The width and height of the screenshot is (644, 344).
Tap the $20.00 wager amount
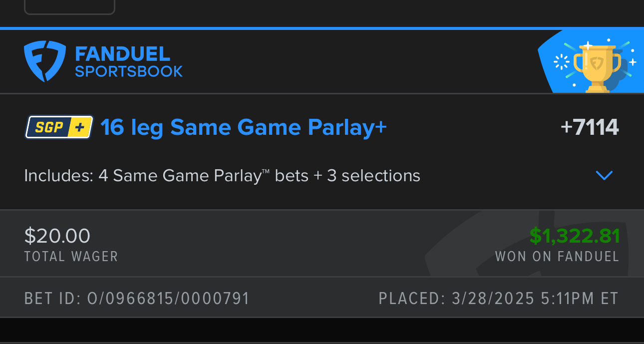[57, 236]
